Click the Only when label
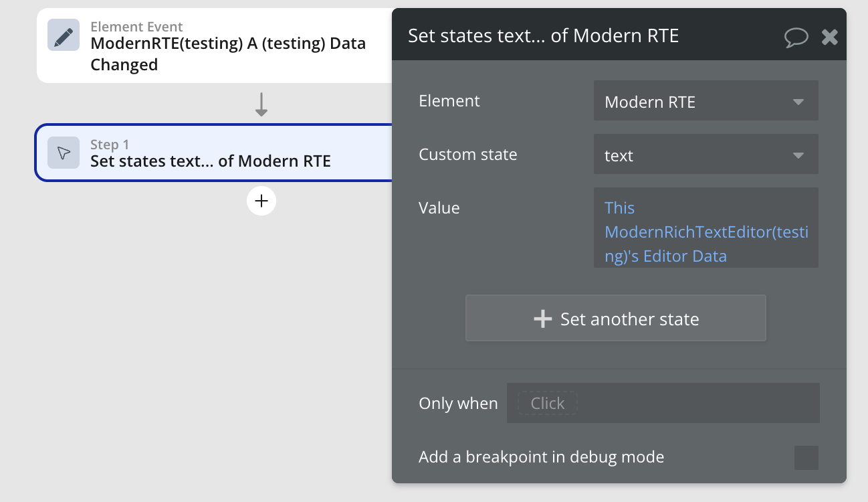The height and width of the screenshot is (502, 868). [x=458, y=404]
